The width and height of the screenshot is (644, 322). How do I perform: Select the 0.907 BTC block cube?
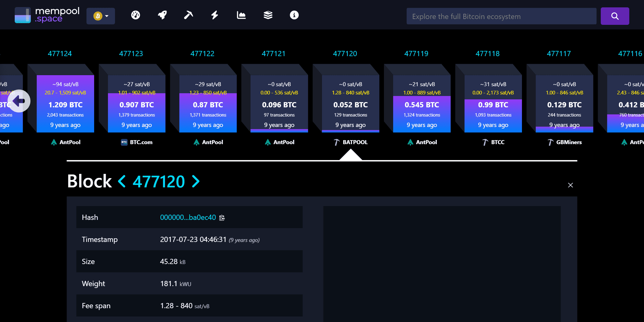[137, 104]
